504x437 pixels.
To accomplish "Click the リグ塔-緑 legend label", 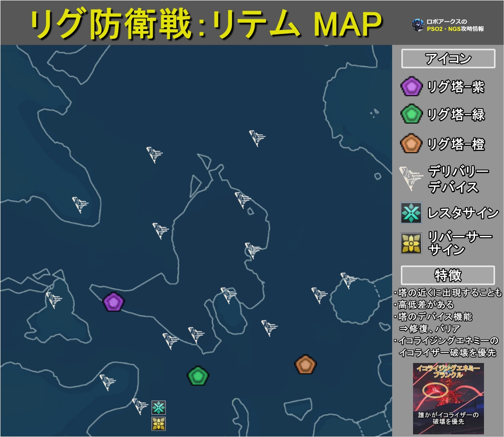I will [x=456, y=114].
